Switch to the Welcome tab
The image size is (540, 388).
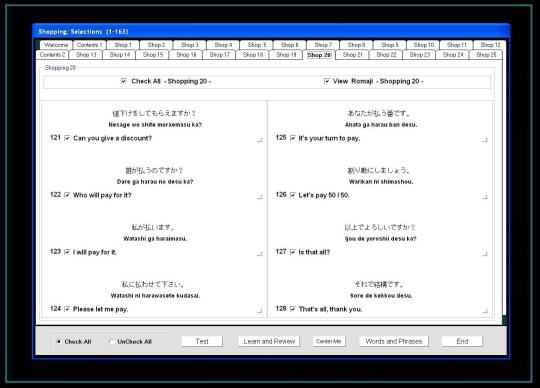56,45
